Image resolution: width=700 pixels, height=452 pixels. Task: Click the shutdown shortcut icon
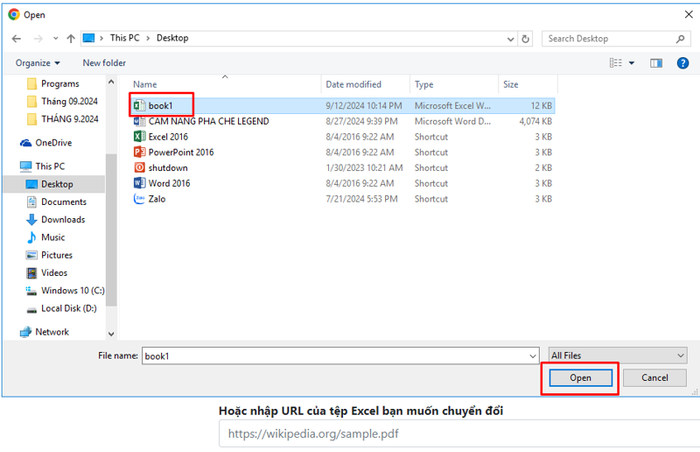point(139,168)
